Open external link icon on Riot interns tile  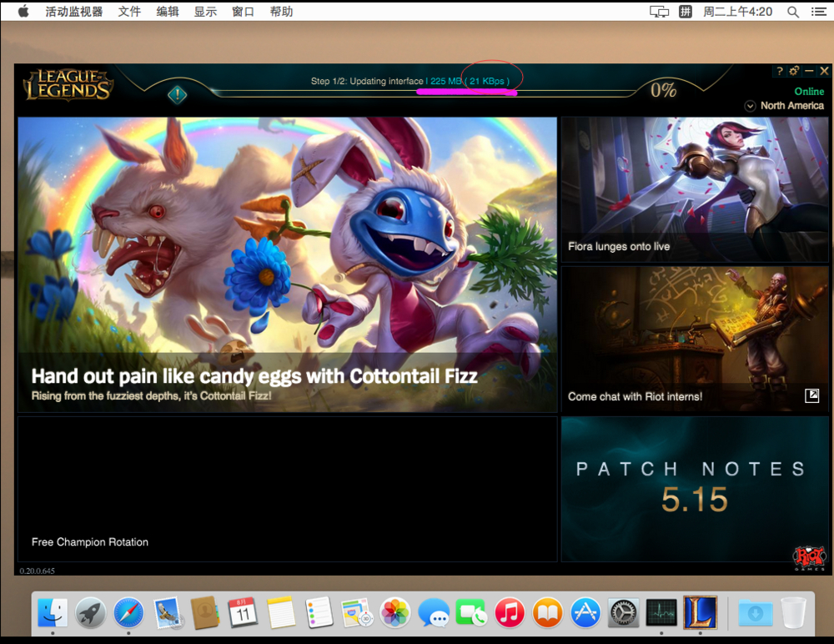(x=811, y=395)
